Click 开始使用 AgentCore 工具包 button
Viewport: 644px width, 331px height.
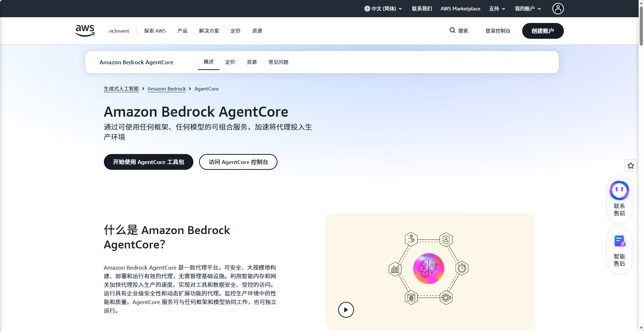[x=148, y=162]
